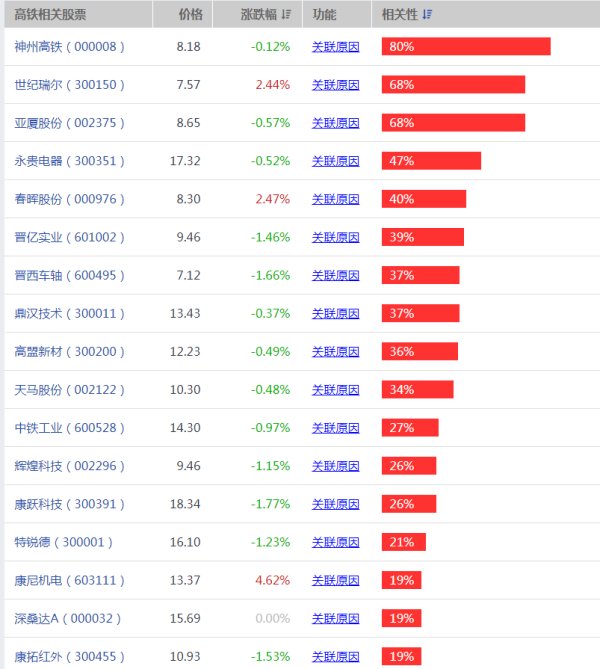View 关联原因 for 康尼机电
600x669 pixels.
335,581
